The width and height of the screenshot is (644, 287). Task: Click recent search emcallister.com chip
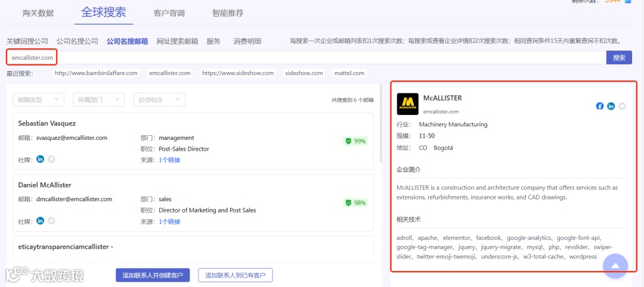click(170, 73)
